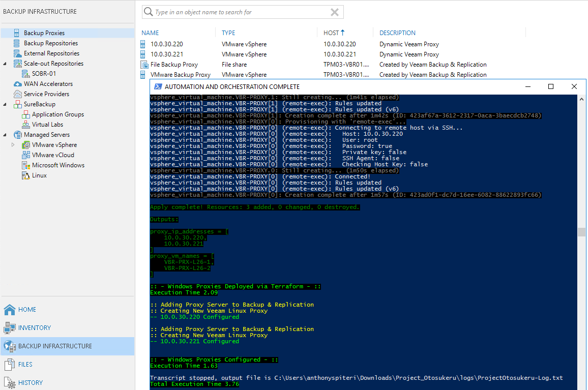Viewport: 588px width, 390px height.
Task: Select Backup Repositories in the tree
Action: pos(51,43)
